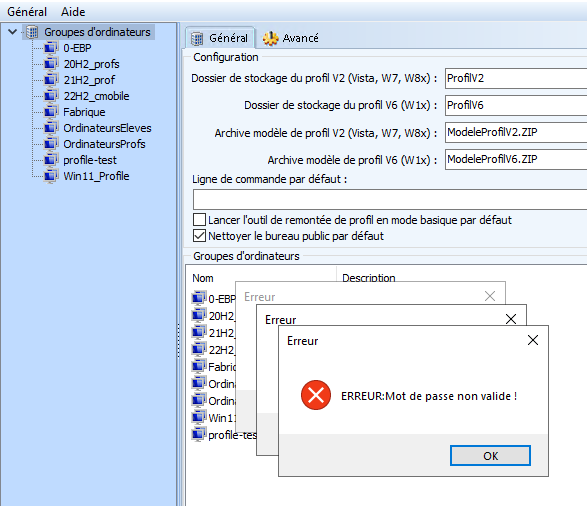Uncheck Nettoyer le bureau public par défaut
Image resolution: width=587 pixels, height=506 pixels.
pyautogui.click(x=199, y=236)
